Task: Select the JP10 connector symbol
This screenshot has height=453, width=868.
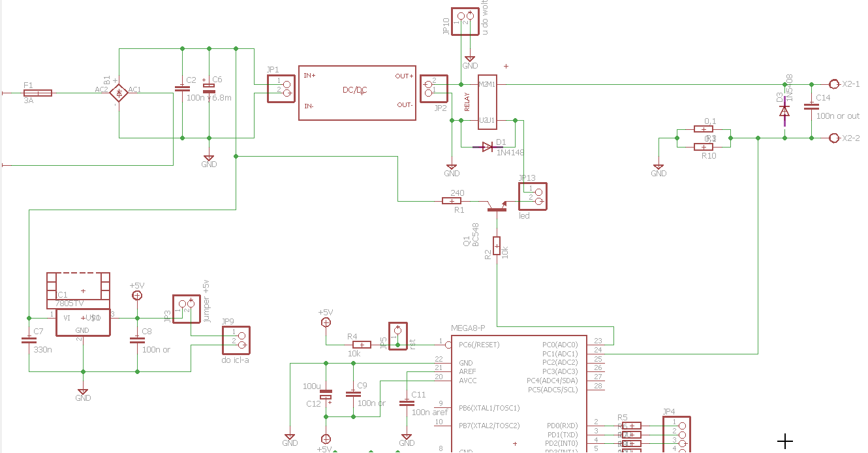Action: [465, 21]
